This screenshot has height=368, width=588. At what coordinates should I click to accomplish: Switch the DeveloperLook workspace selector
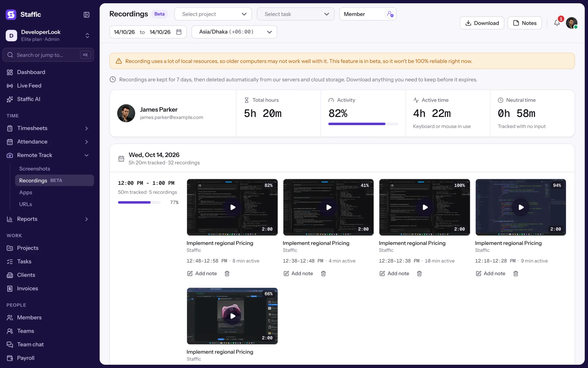coord(48,36)
